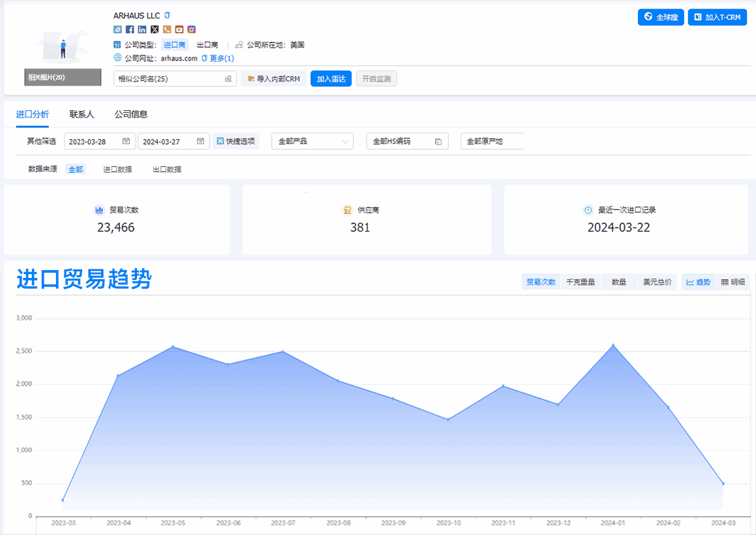
Task: Open calendar icon for start date 2023-03-28
Action: 126,141
